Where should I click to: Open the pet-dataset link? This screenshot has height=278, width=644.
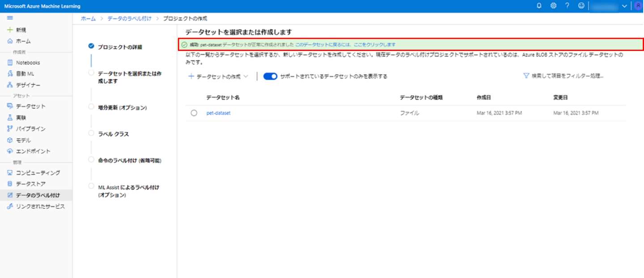(218, 113)
